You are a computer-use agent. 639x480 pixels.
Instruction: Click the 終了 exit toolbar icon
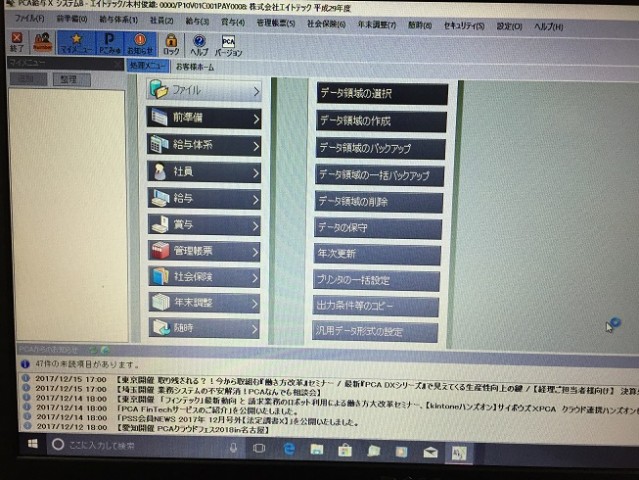(17, 42)
